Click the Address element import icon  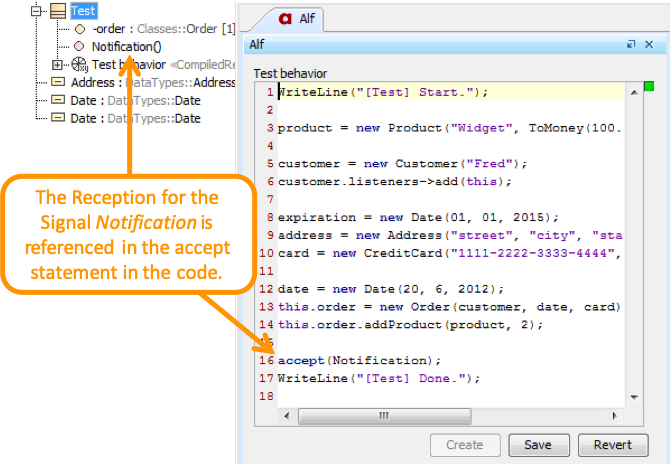tap(58, 82)
